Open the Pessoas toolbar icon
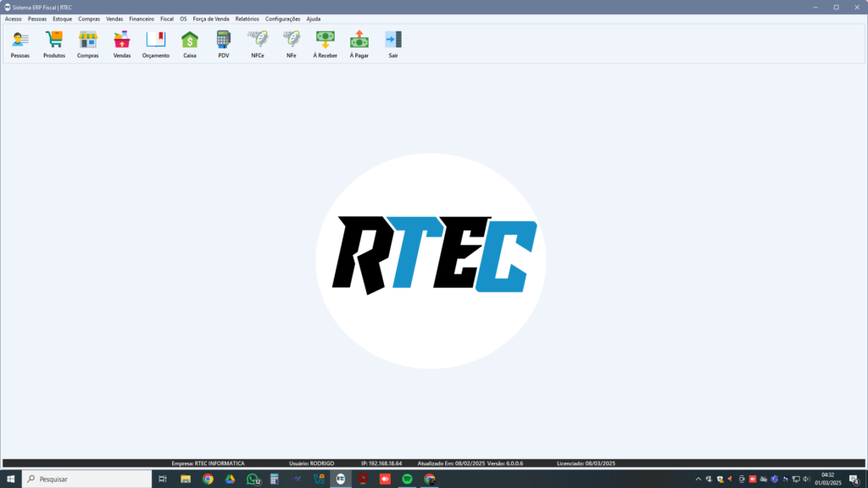The width and height of the screenshot is (868, 488). click(x=20, y=41)
